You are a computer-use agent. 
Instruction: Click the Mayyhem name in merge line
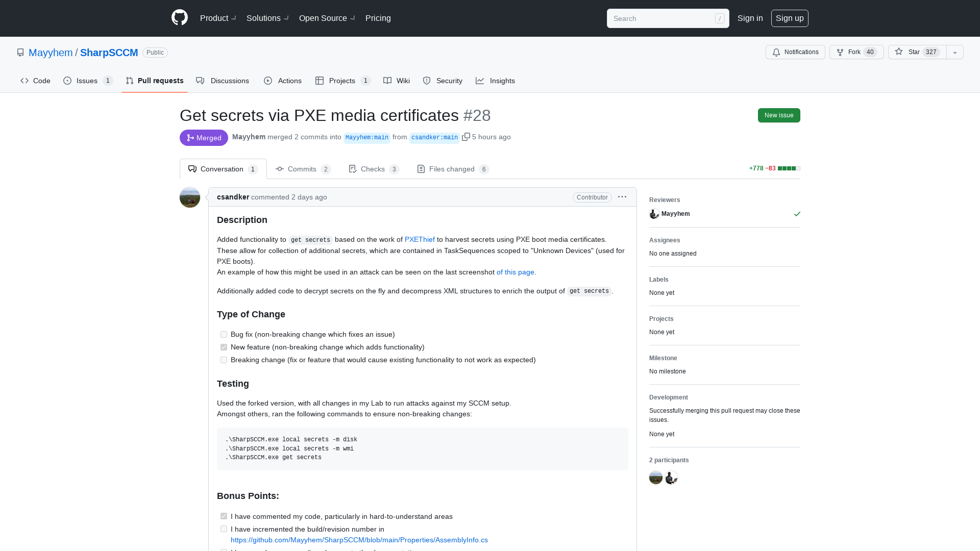click(x=249, y=137)
